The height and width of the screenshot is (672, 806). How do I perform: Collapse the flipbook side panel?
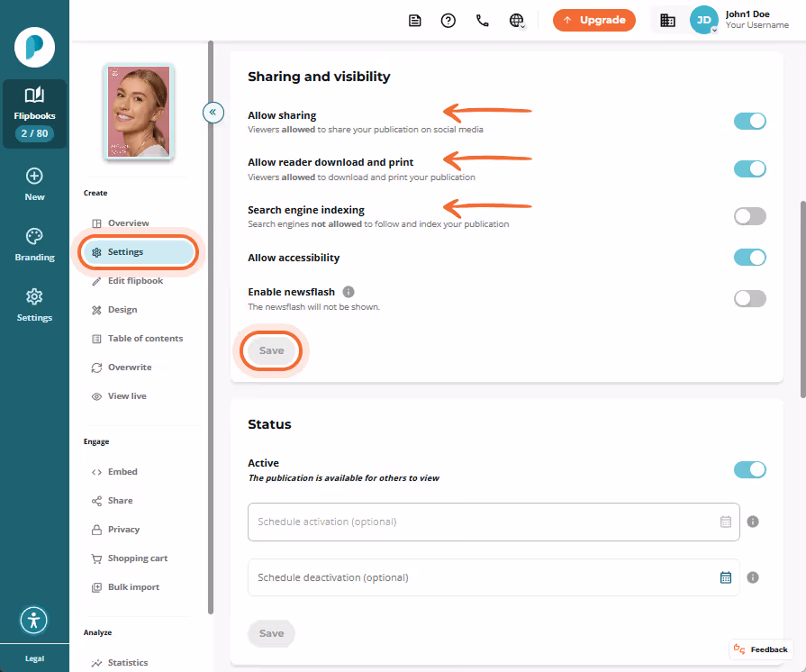pyautogui.click(x=213, y=112)
